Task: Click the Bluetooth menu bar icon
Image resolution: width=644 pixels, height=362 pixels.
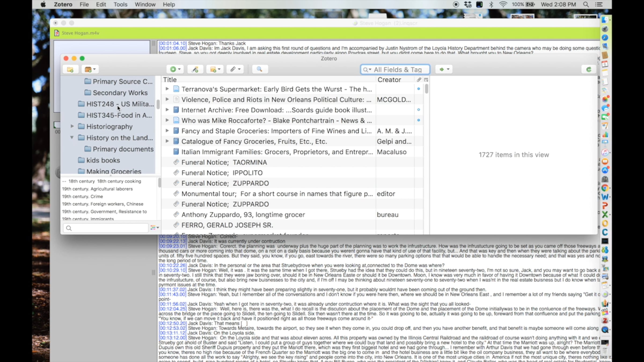Action: click(x=491, y=5)
